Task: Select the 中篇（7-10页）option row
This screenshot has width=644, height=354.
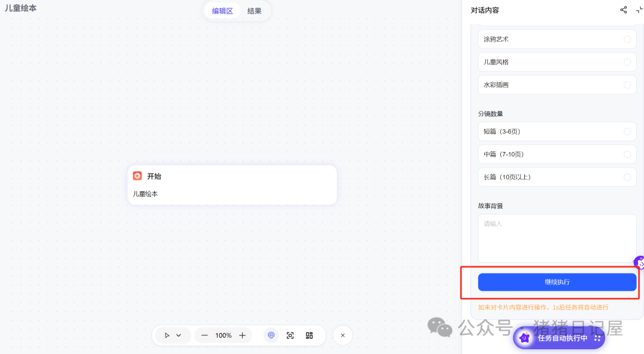Action: (x=557, y=154)
